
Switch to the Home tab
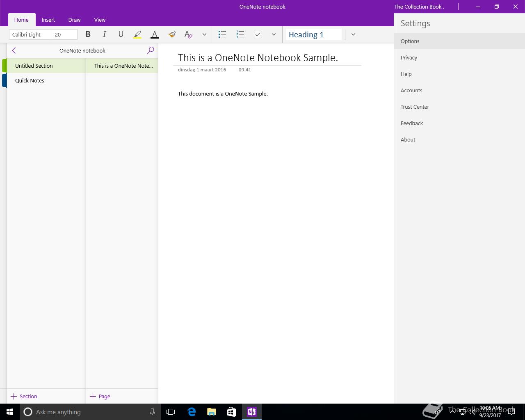coord(21,20)
